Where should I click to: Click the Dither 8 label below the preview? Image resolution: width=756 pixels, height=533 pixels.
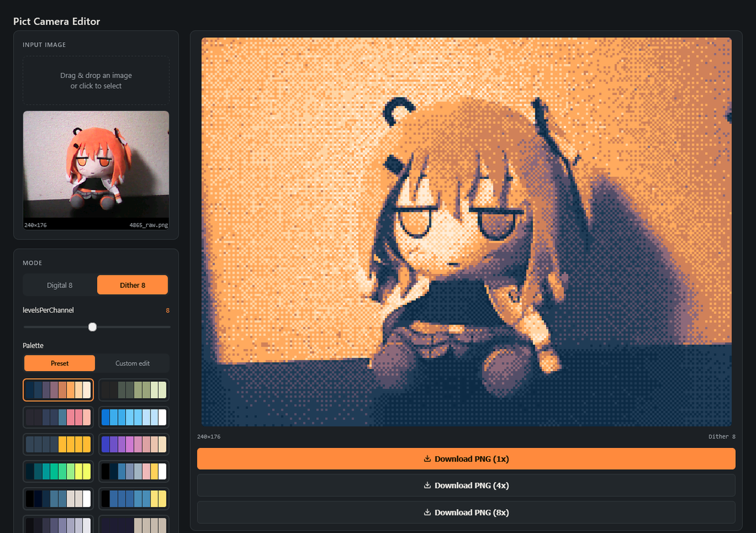[722, 437]
